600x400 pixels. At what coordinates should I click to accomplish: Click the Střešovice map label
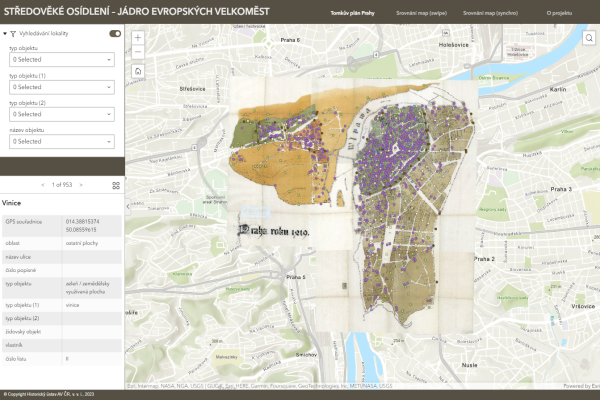point(192,89)
